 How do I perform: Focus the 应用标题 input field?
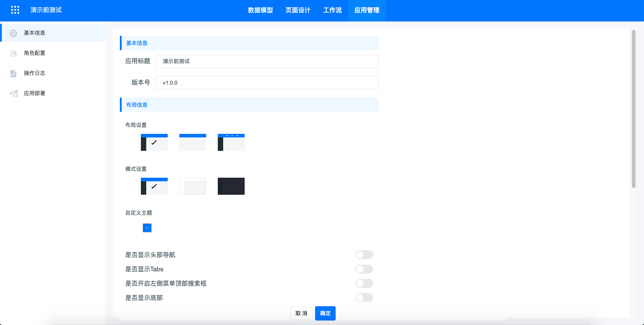click(x=267, y=61)
